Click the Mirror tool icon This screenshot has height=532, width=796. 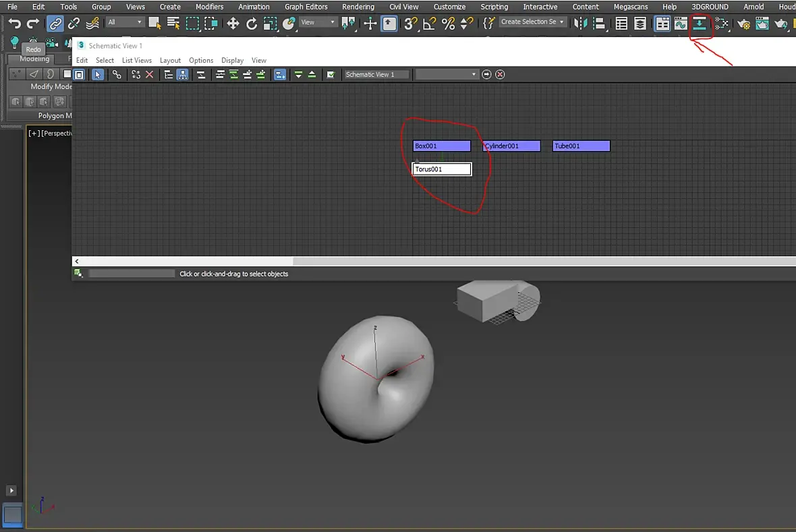tap(580, 24)
